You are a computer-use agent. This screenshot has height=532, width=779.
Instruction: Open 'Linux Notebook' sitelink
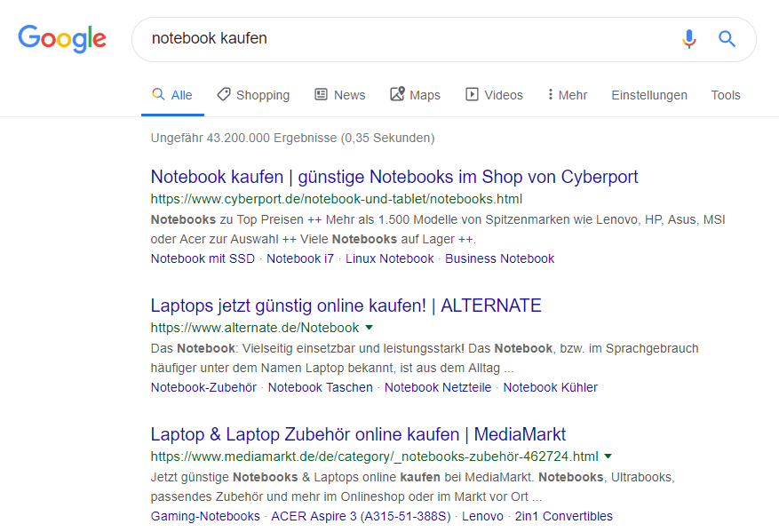389,258
